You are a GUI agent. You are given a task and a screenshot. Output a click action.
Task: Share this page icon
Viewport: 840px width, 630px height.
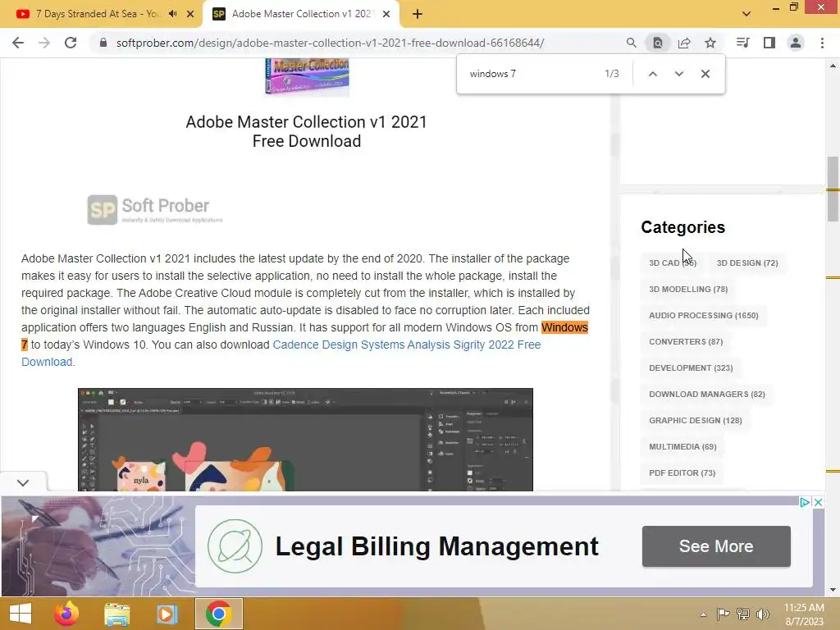tap(684, 43)
